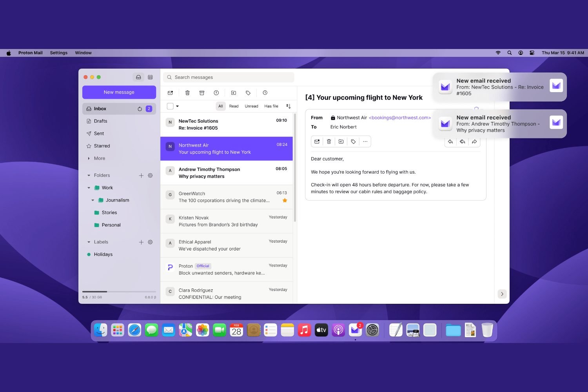
Task: Label the open message with tag icon
Action: (353, 142)
